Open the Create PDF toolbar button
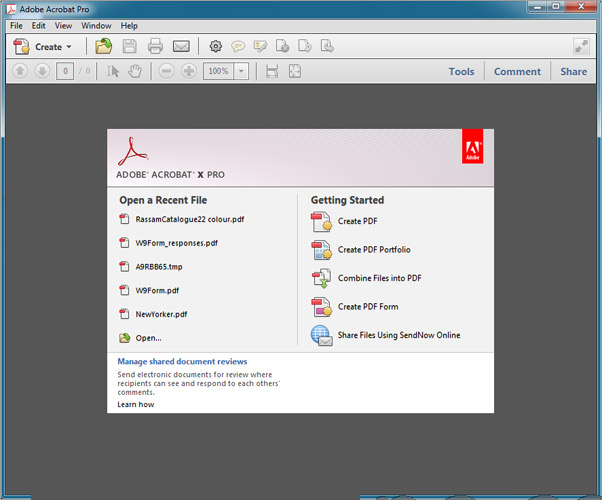602x500 pixels. click(41, 47)
